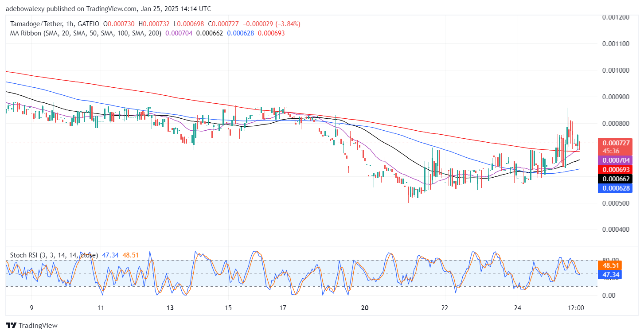
Task: Click the date label 17 on time axis
Action: tap(284, 308)
